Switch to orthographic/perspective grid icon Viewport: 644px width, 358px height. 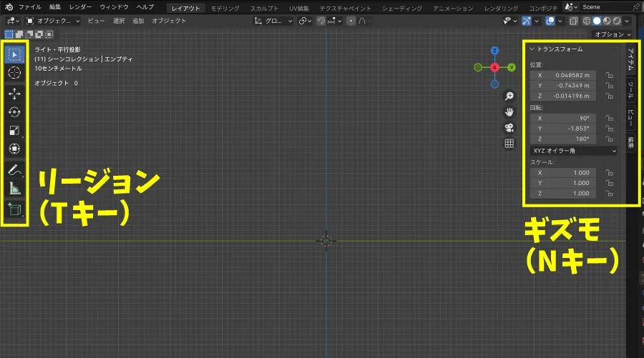[509, 144]
